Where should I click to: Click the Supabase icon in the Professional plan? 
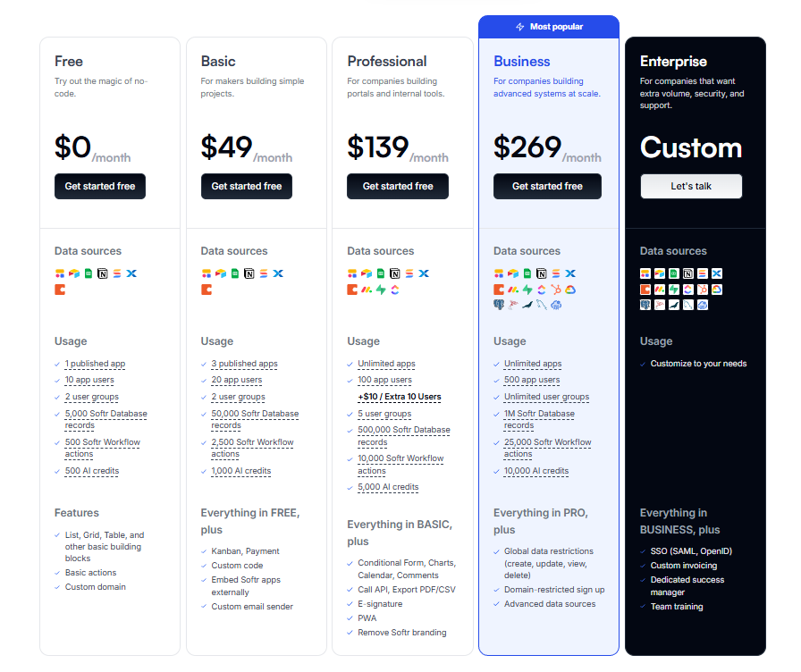point(381,290)
